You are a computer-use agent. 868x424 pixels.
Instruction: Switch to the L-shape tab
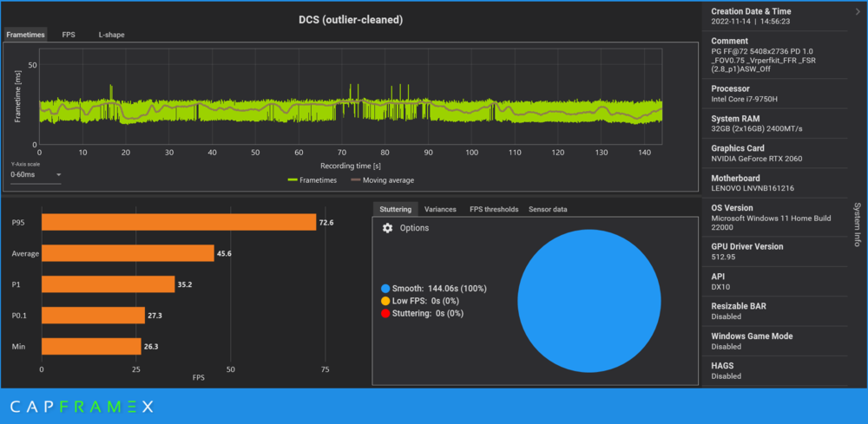tap(112, 35)
